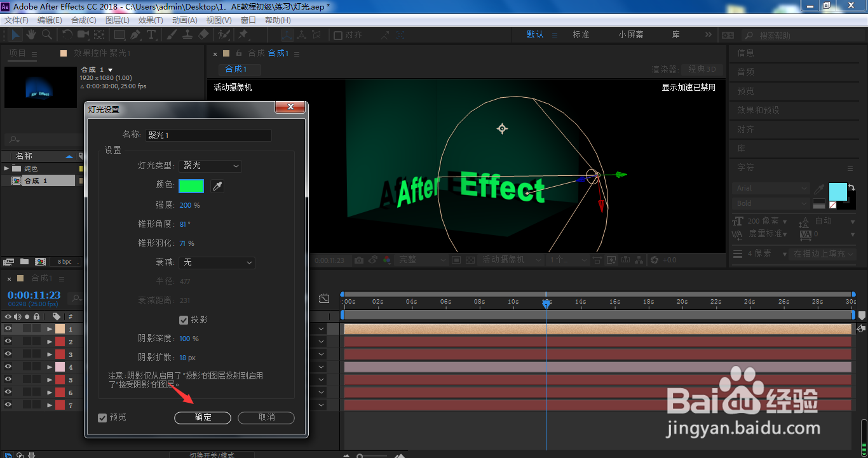This screenshot has width=868, height=458.
Task: Click the show channel color icon
Action: coord(386,260)
